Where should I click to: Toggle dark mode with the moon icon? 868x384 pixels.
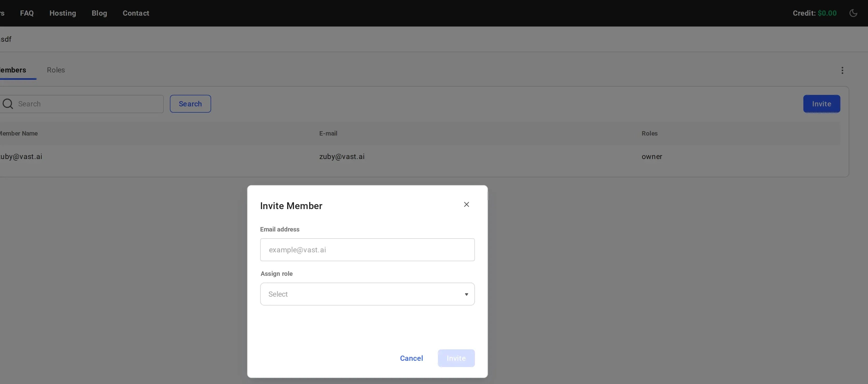tap(853, 13)
